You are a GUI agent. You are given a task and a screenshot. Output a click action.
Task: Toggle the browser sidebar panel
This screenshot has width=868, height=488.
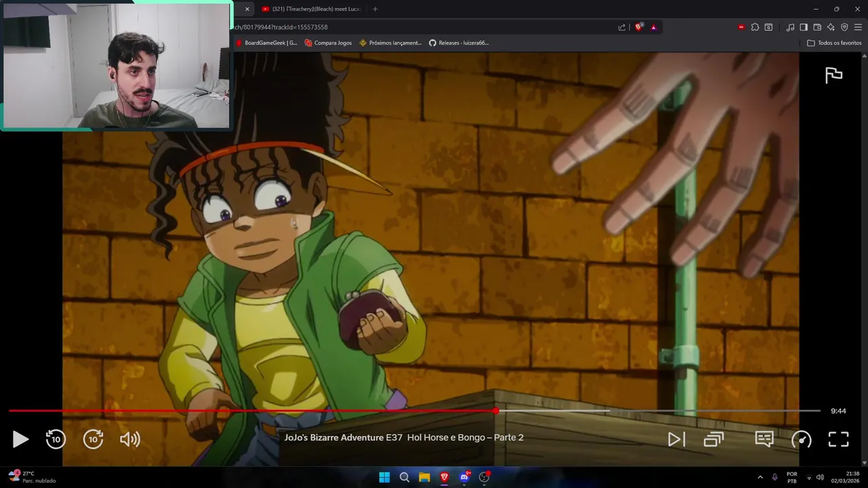pyautogui.click(x=804, y=27)
